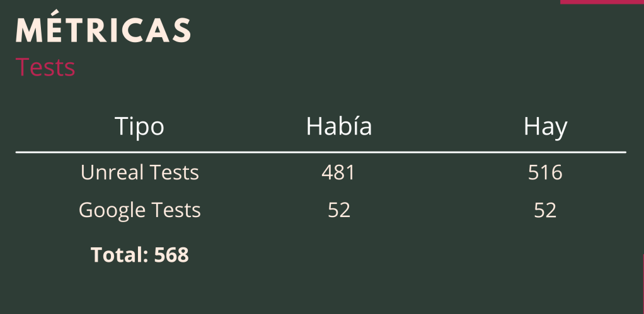Select the crimson Tests subtitle

click(45, 67)
